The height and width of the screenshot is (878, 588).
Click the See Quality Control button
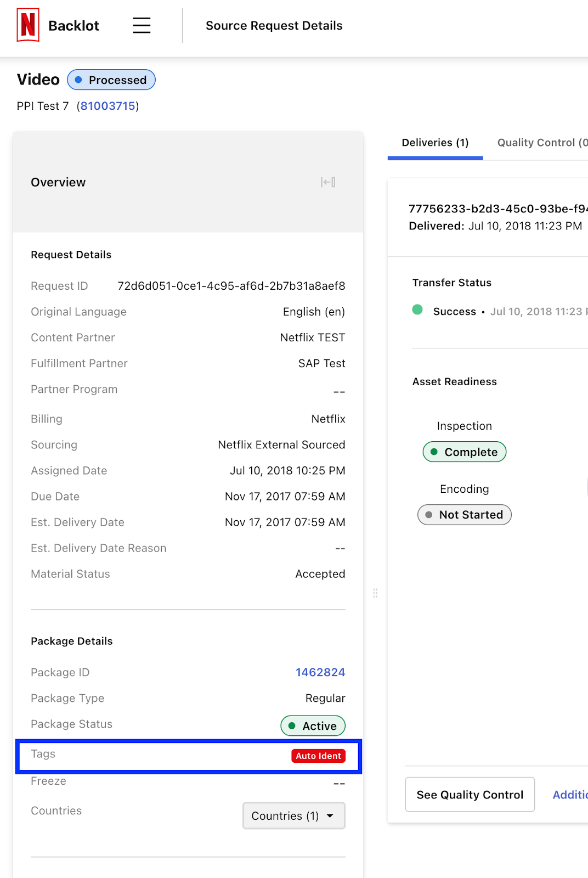click(470, 795)
